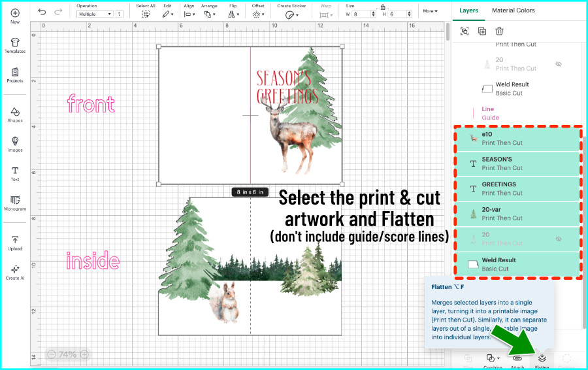Zoom out with minus button
Viewport: 588px width, 370px height.
pos(52,354)
